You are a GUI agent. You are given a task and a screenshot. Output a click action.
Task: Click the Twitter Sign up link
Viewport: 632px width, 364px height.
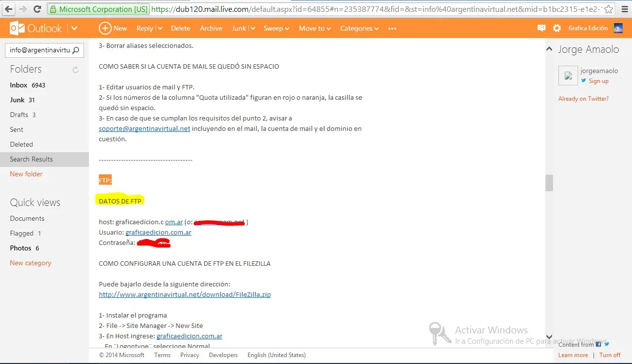[x=598, y=81]
